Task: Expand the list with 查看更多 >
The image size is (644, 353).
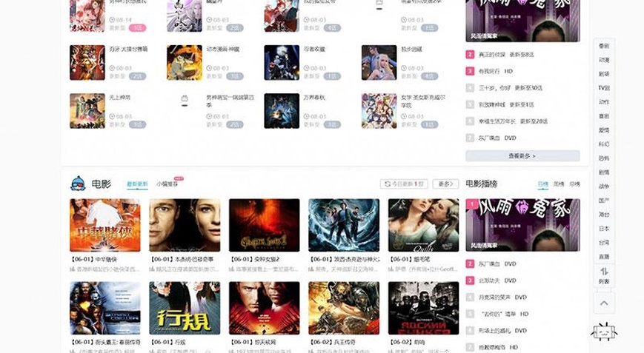Action: pyautogui.click(x=522, y=156)
